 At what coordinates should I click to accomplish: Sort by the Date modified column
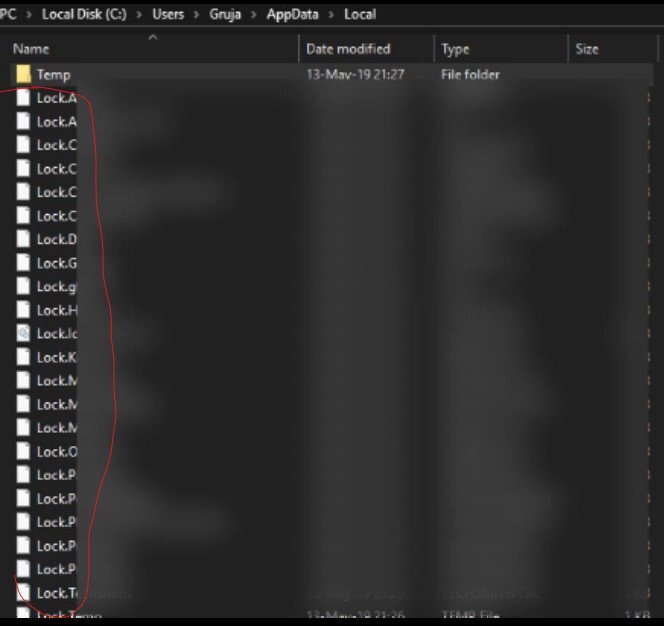pos(348,49)
